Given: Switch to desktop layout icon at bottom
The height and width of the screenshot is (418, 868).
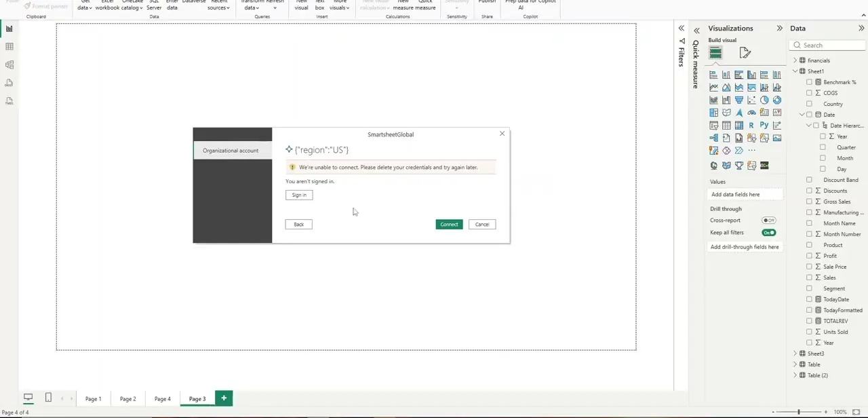Looking at the screenshot, I should tap(28, 398).
